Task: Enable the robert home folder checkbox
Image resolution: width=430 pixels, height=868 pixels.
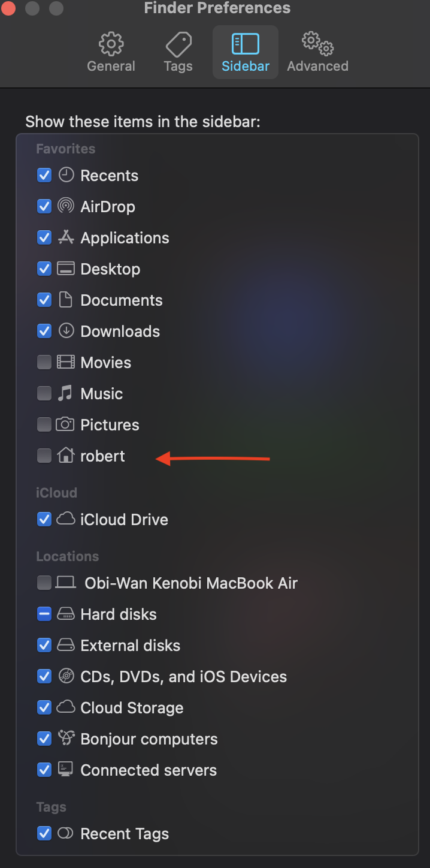Action: (x=44, y=456)
